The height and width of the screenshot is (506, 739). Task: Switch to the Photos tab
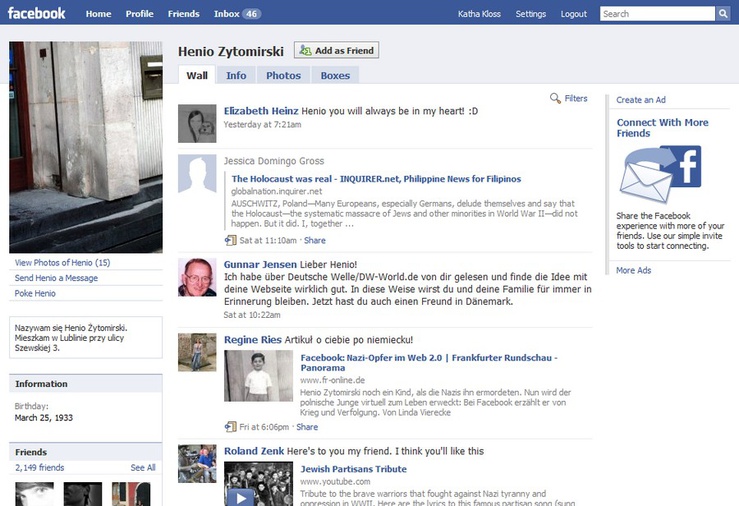click(283, 75)
